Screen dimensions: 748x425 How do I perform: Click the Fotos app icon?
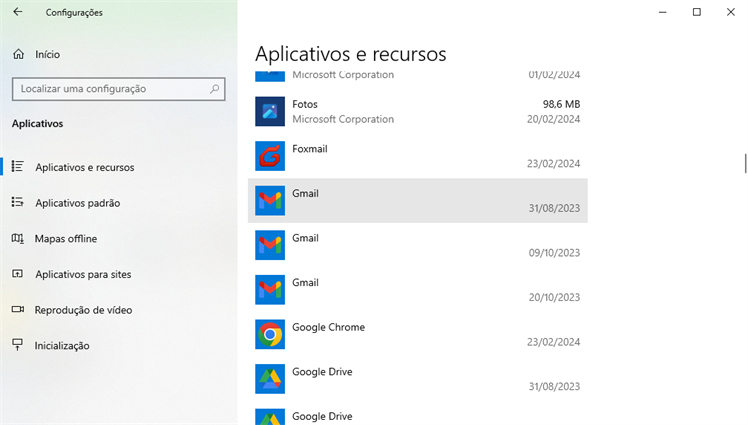click(270, 111)
